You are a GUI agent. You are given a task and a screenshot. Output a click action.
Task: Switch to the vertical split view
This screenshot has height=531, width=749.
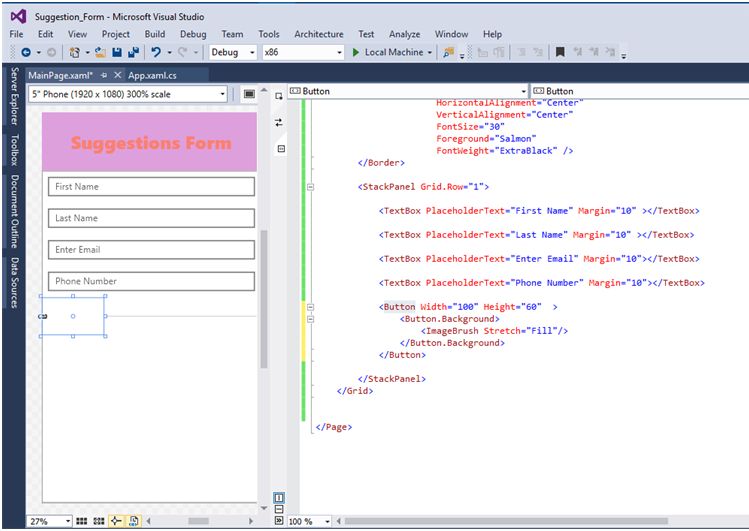pos(279,498)
